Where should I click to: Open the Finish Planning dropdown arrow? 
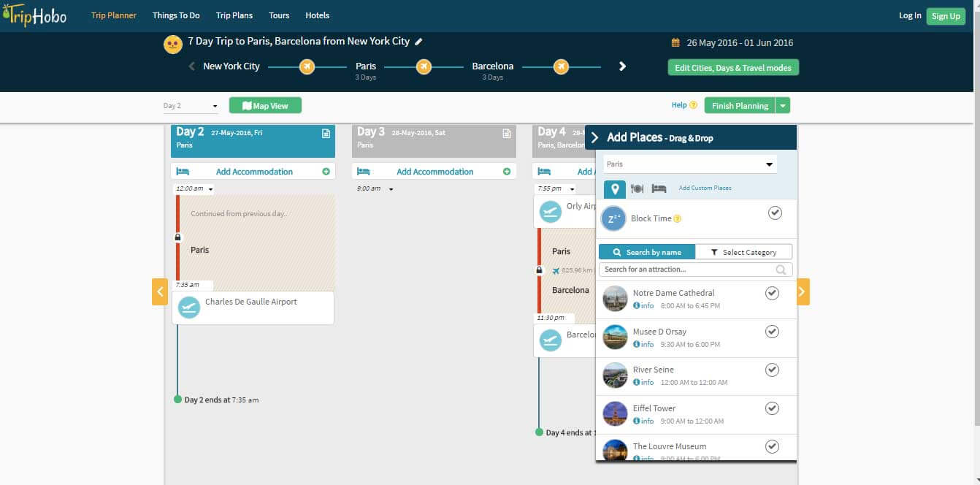(x=783, y=106)
